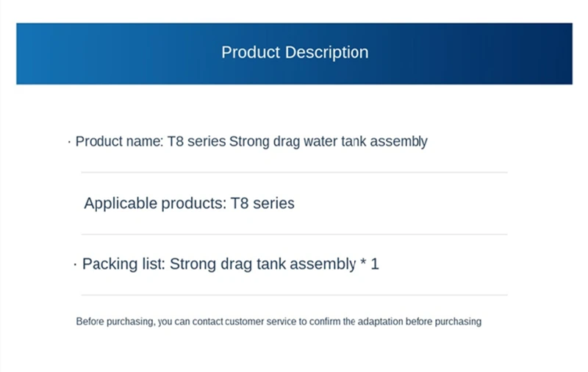Click the divider line below Applicable products
The height and width of the screenshot is (372, 588).
click(x=295, y=235)
